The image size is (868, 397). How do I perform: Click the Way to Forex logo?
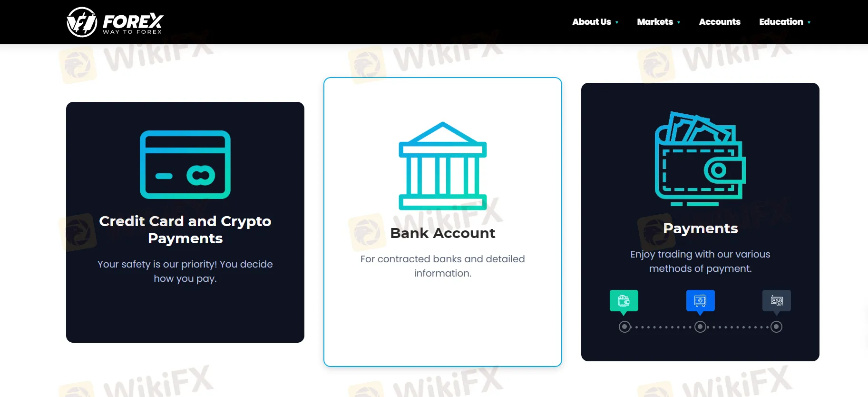click(x=115, y=22)
